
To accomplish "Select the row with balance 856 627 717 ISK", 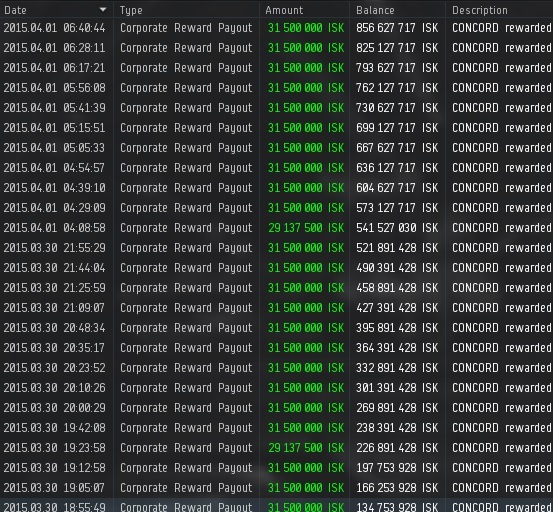I will [276, 28].
